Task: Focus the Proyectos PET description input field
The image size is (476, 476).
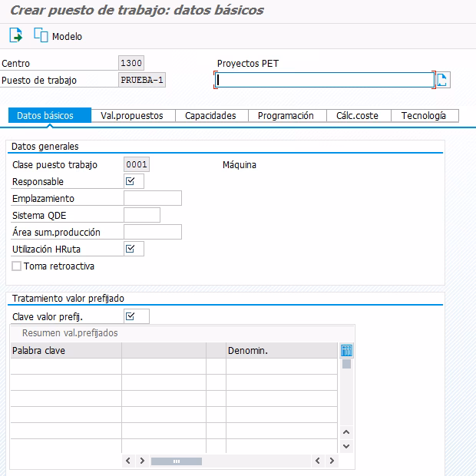Action: [x=325, y=80]
